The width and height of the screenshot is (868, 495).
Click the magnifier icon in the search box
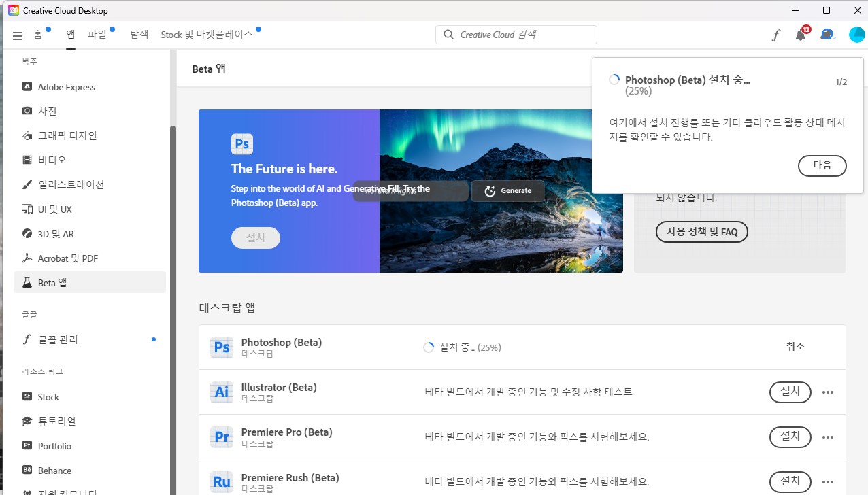pos(449,35)
